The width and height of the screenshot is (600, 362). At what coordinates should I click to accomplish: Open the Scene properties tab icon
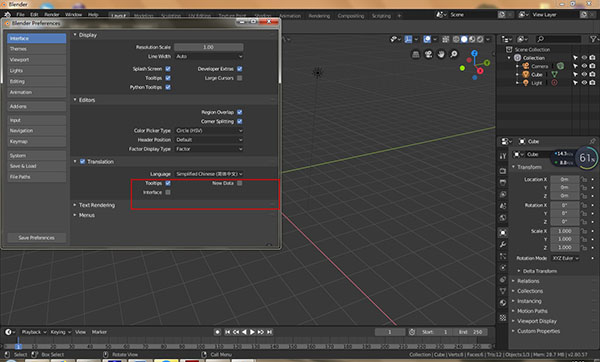(503, 206)
